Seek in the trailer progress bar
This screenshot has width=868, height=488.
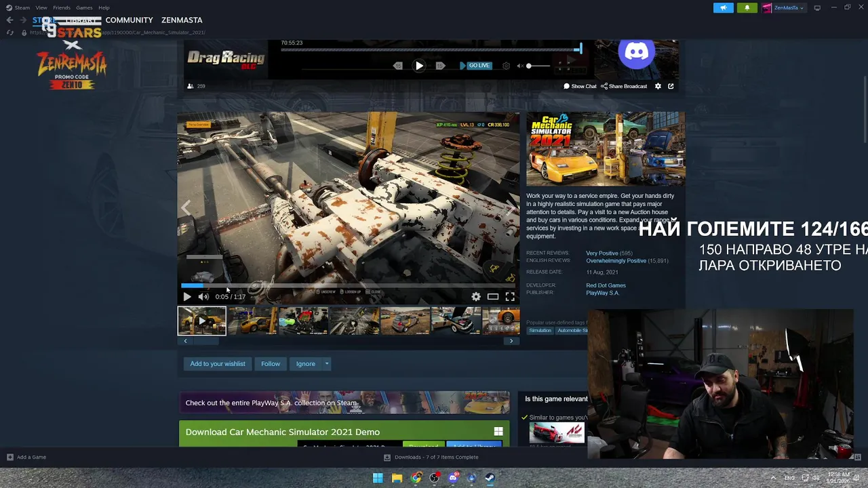pyautogui.click(x=349, y=286)
